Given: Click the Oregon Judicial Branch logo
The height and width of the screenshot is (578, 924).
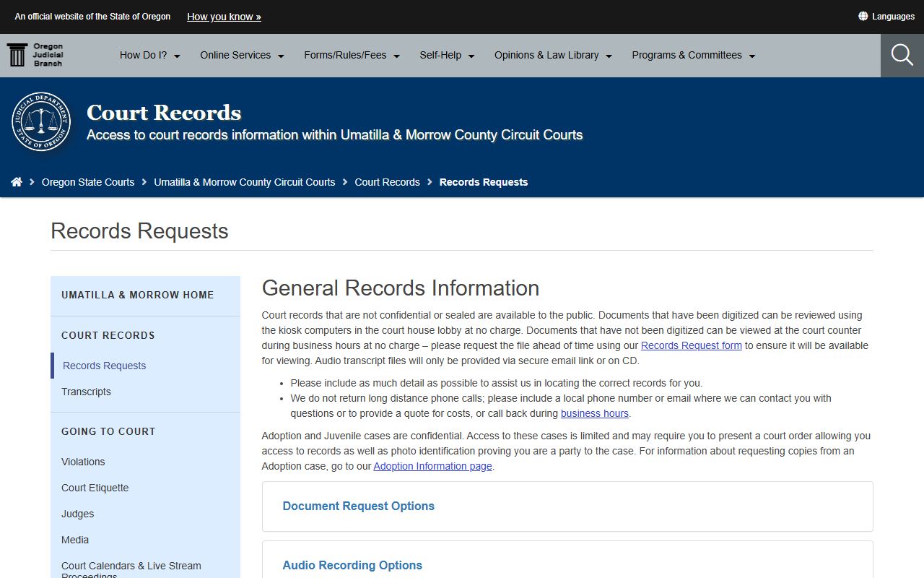Looking at the screenshot, I should 35,55.
